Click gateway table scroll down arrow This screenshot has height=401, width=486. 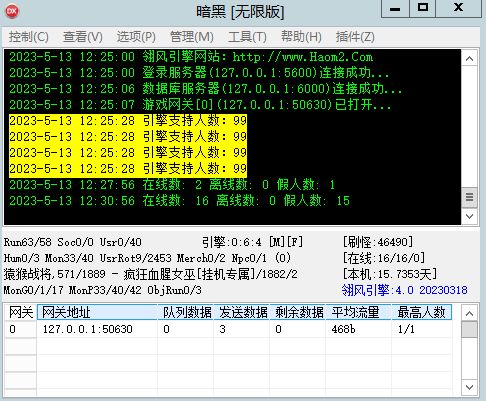tap(469, 387)
